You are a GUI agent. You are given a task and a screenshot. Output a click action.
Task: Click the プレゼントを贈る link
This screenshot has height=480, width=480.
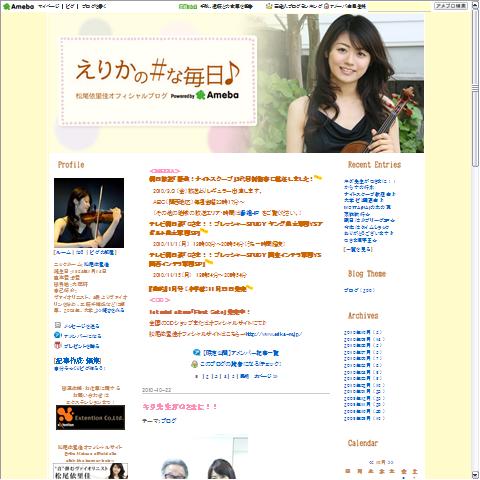(x=82, y=346)
